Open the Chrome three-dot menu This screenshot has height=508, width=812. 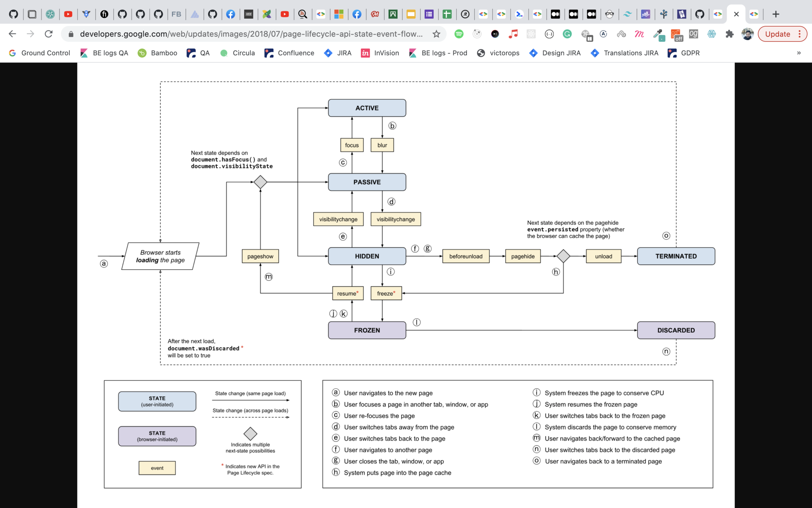click(x=800, y=34)
